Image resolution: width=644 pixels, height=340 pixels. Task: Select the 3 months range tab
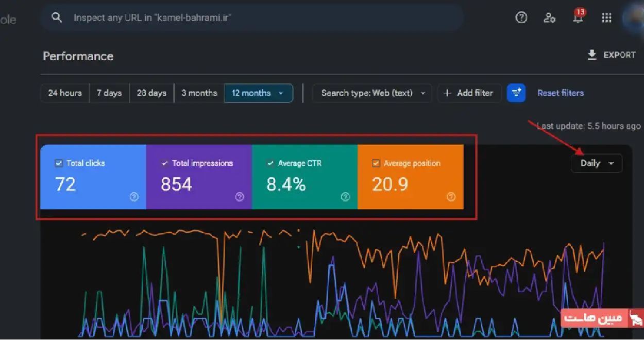199,93
